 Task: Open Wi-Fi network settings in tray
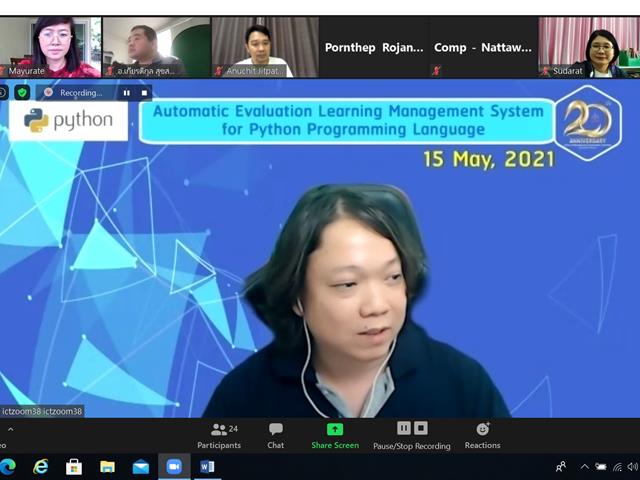tap(618, 467)
